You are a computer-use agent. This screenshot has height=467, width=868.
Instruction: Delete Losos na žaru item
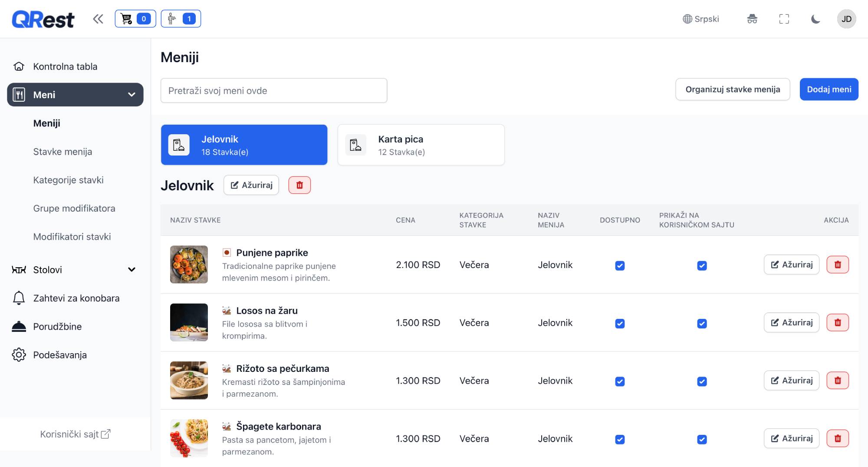pos(837,322)
